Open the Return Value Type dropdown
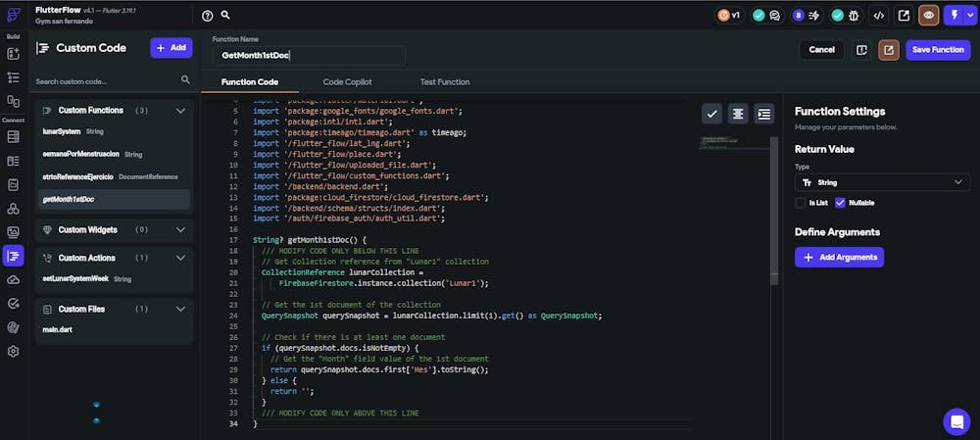 pyautogui.click(x=882, y=182)
